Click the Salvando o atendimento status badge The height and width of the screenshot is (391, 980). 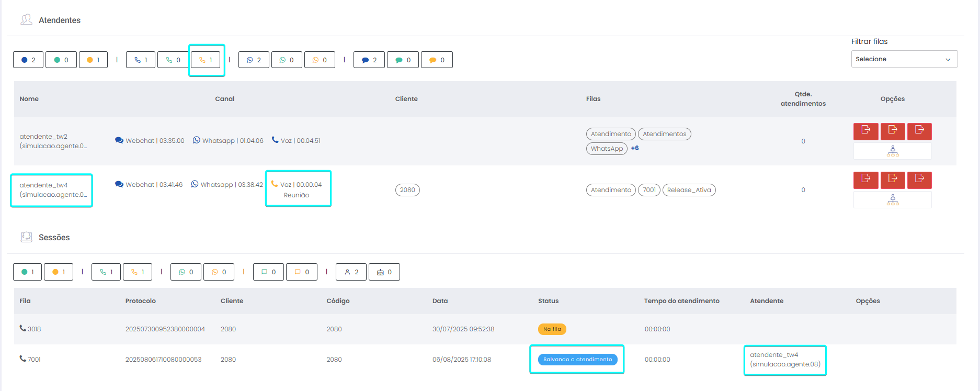click(x=577, y=360)
